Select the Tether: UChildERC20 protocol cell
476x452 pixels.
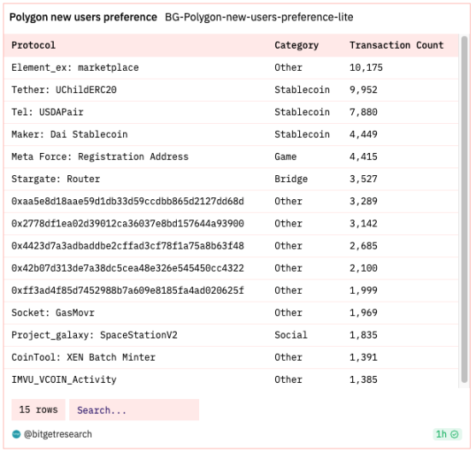64,90
